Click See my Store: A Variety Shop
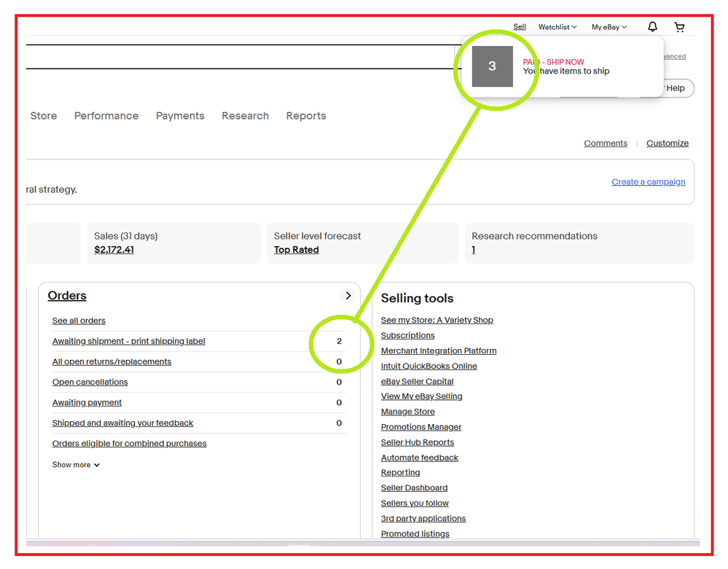 [437, 320]
